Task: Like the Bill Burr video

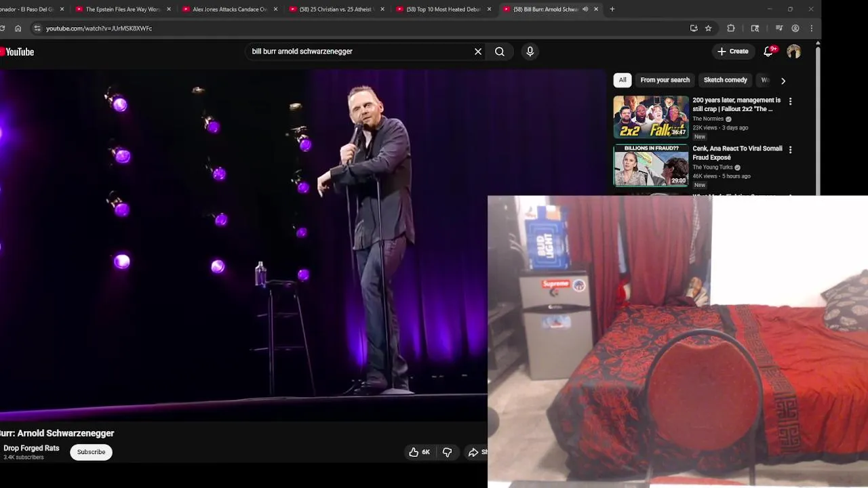Action: 419,452
